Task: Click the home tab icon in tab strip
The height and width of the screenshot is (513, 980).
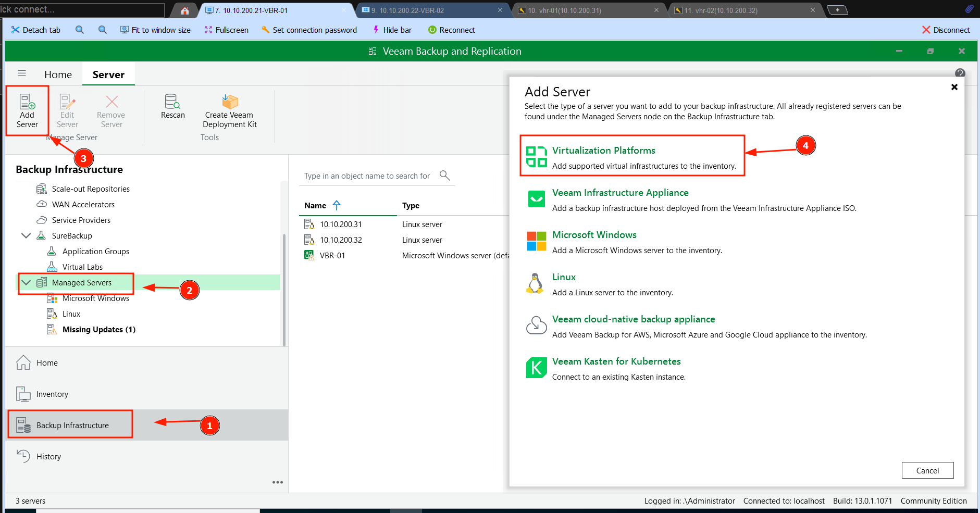Action: pos(185,10)
